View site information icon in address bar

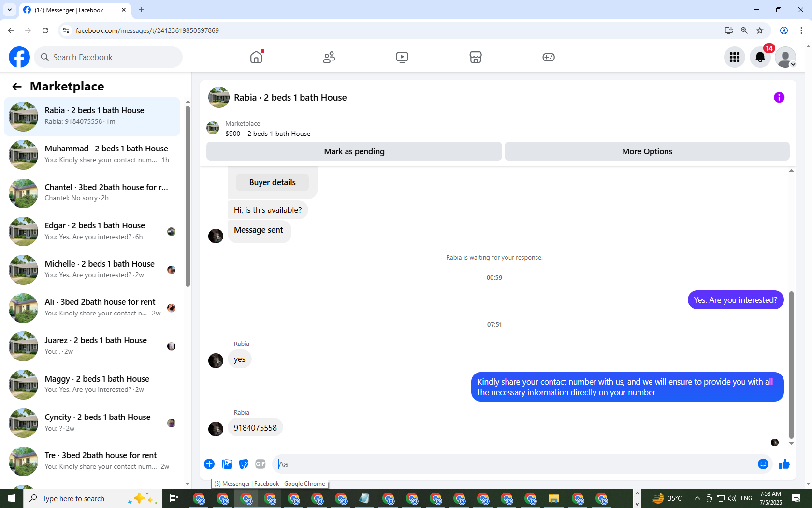[66, 30]
